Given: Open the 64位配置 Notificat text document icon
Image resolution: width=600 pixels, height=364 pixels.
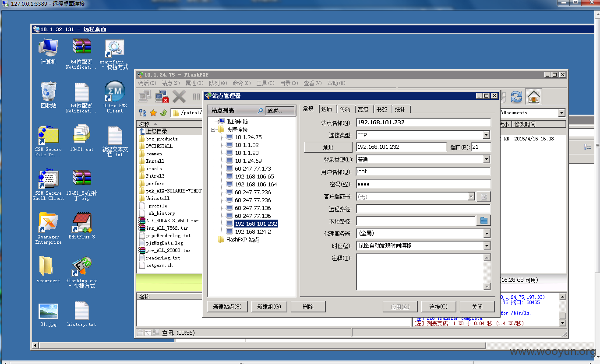Looking at the screenshot, I should (81, 98).
